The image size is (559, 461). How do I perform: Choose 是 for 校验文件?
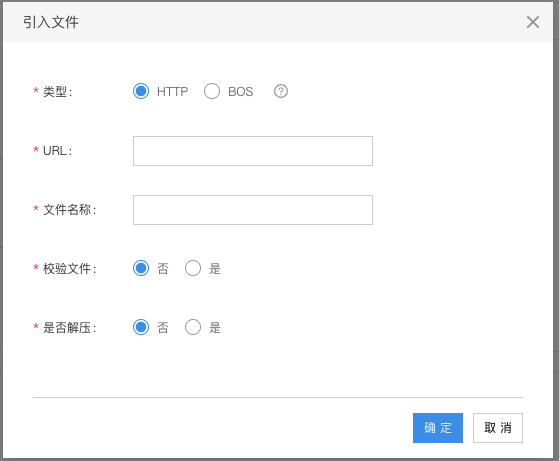click(193, 268)
